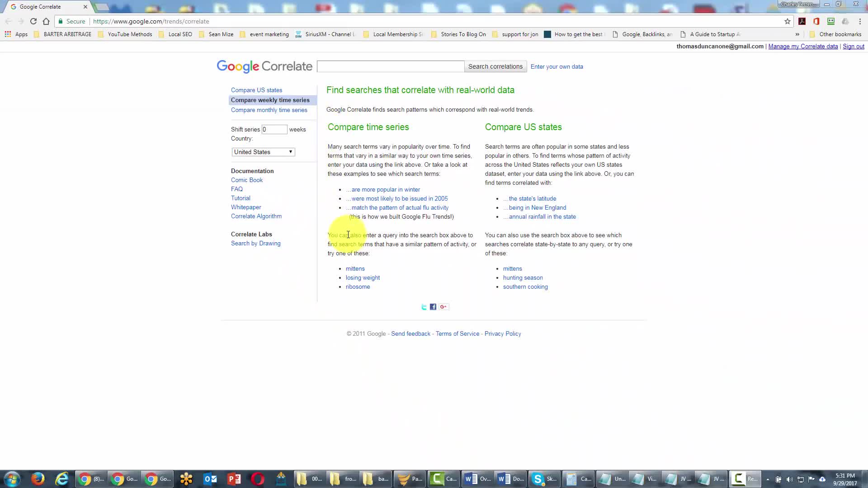
Task: Open '...the state's latitude' example
Action: pyautogui.click(x=529, y=199)
